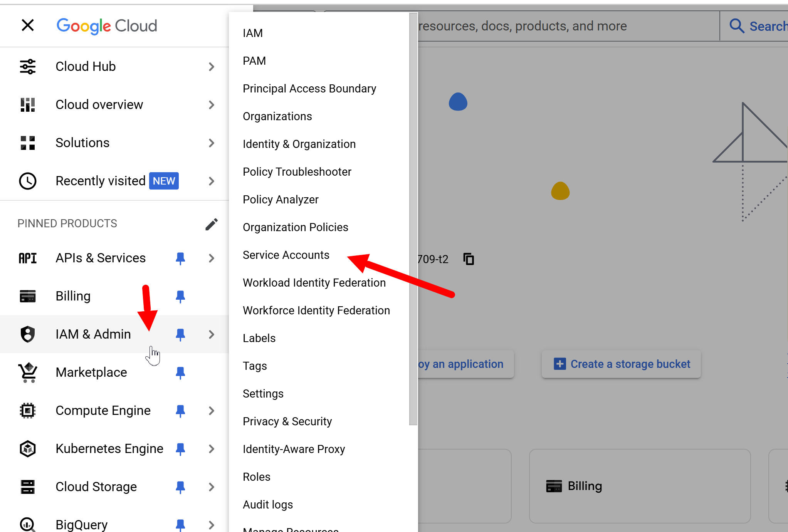The width and height of the screenshot is (788, 532).
Task: Select Service Accounts
Action: (x=286, y=255)
